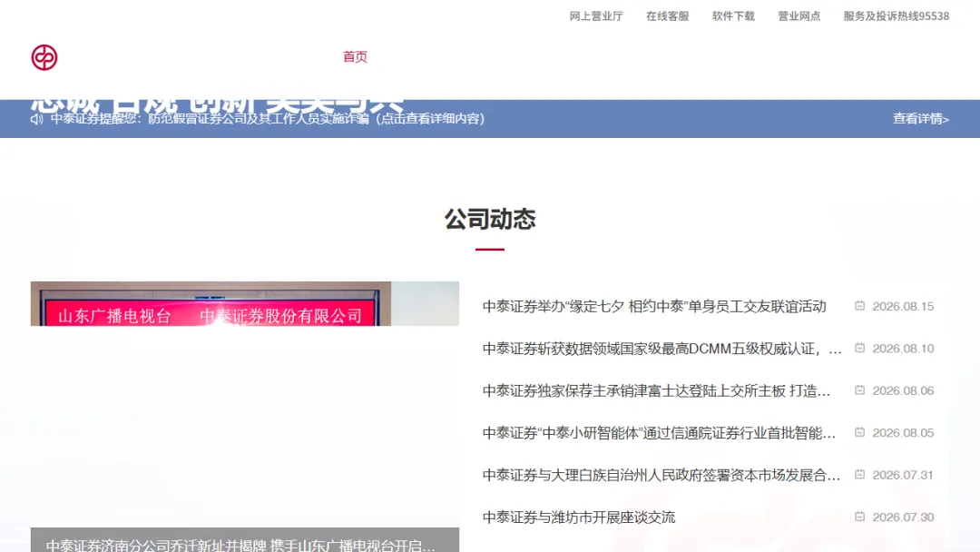Click the date 2026.07.31

pos(903,475)
